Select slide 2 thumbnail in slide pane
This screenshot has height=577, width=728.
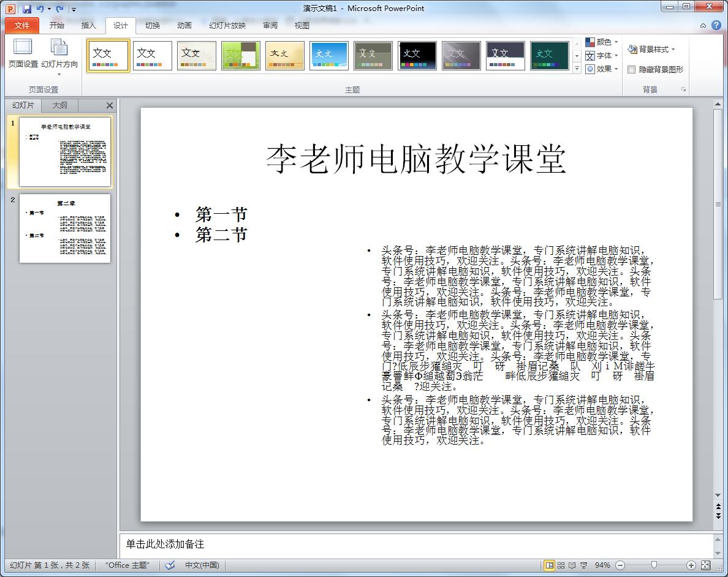point(64,228)
